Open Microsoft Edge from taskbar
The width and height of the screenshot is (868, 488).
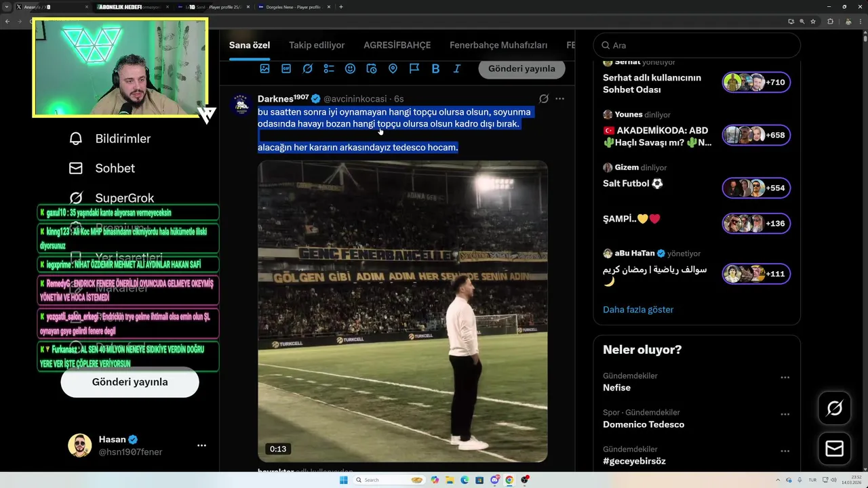pos(465,480)
